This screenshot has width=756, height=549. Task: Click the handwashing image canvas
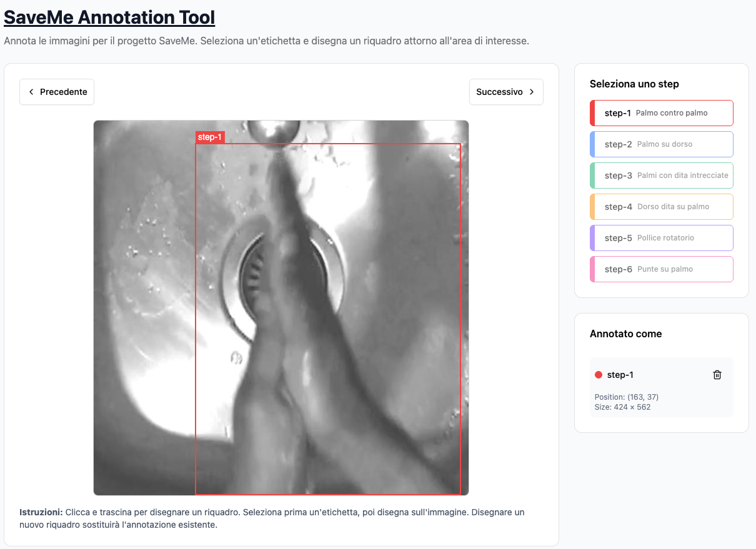click(281, 308)
